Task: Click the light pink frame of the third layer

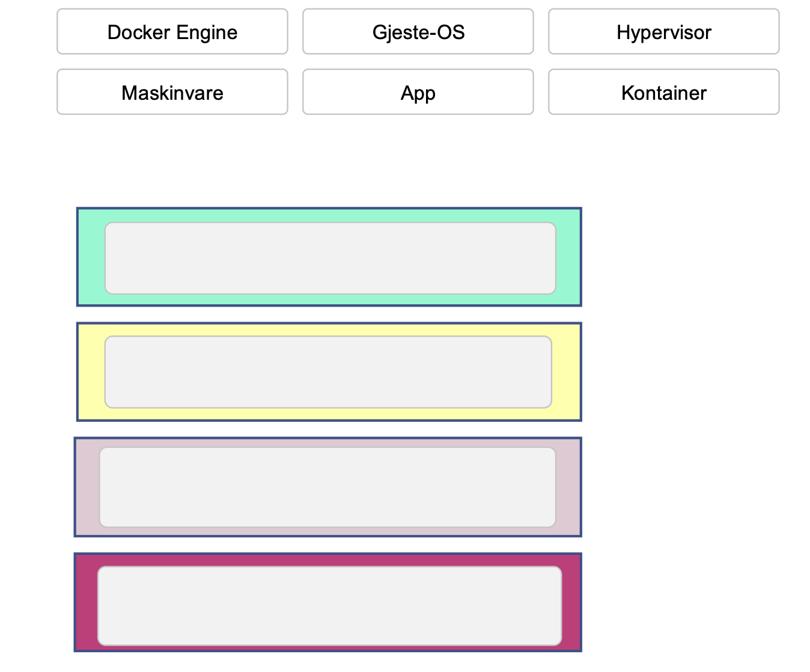Action: pos(87,487)
